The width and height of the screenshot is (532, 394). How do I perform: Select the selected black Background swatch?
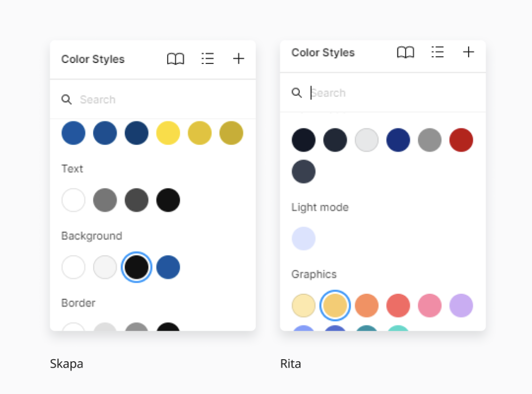click(137, 267)
